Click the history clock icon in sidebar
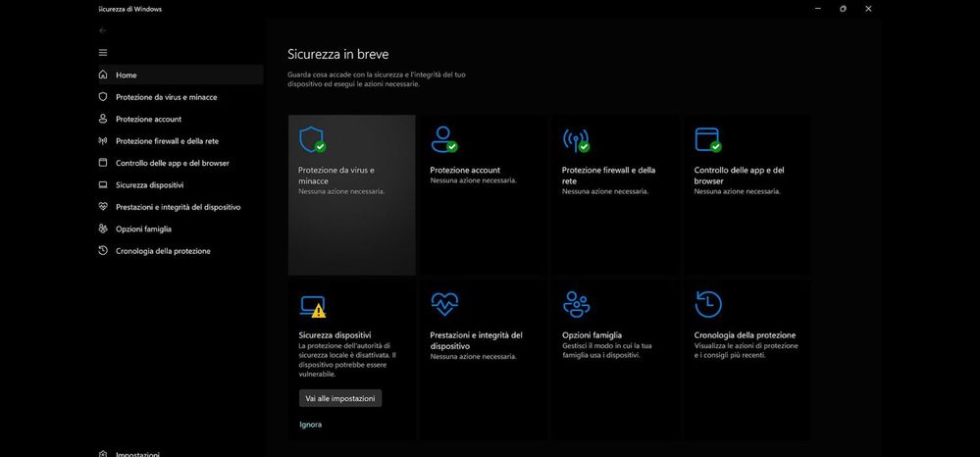The image size is (980, 457). coord(103,251)
